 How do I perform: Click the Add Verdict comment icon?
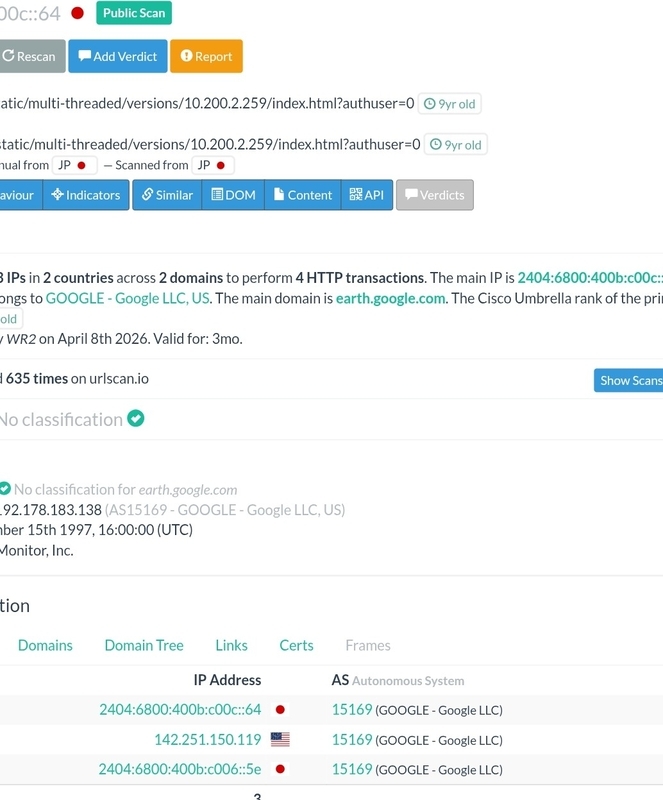pos(85,56)
